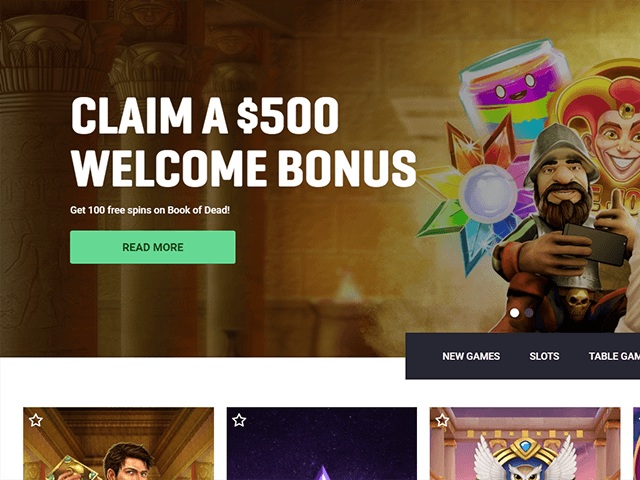Select the first white carousel dot

[x=515, y=313]
